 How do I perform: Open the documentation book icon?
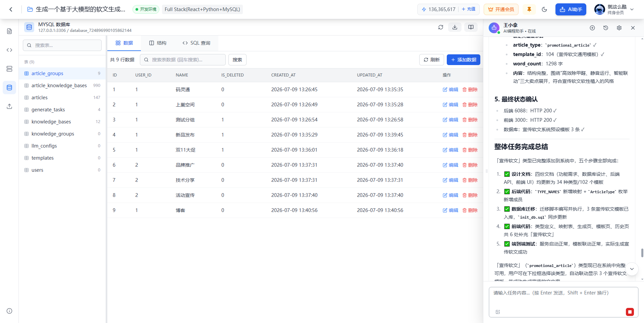[471, 27]
